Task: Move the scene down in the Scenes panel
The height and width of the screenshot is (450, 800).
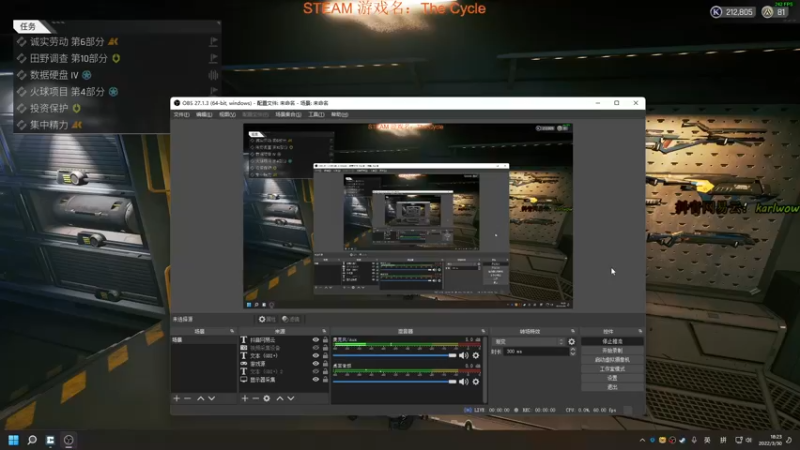Action: pyautogui.click(x=212, y=398)
